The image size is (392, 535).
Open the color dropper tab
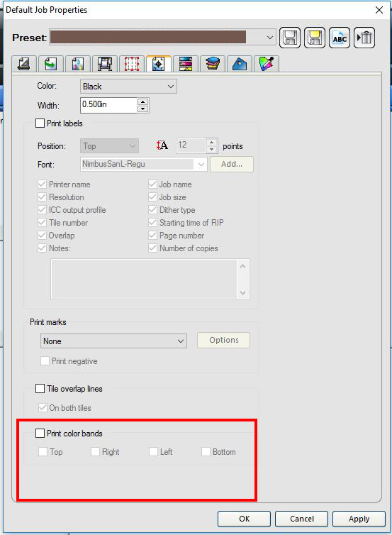(x=267, y=64)
